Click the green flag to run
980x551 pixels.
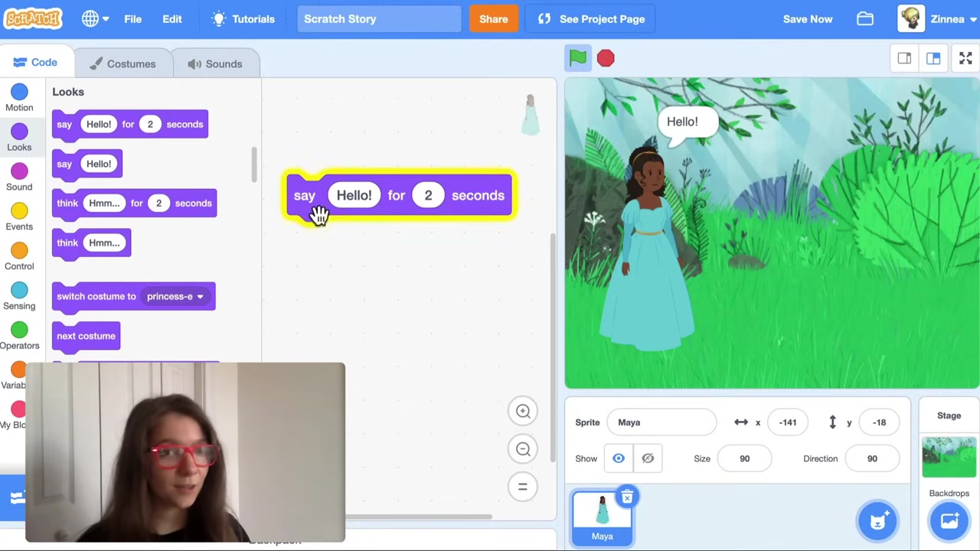pyautogui.click(x=578, y=58)
